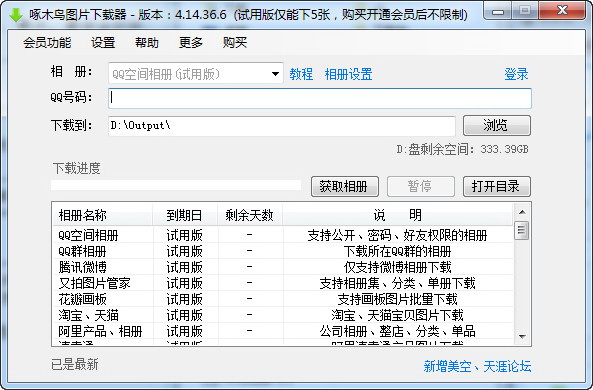
Task: Click the green download arrow app icon
Action: [16, 15]
